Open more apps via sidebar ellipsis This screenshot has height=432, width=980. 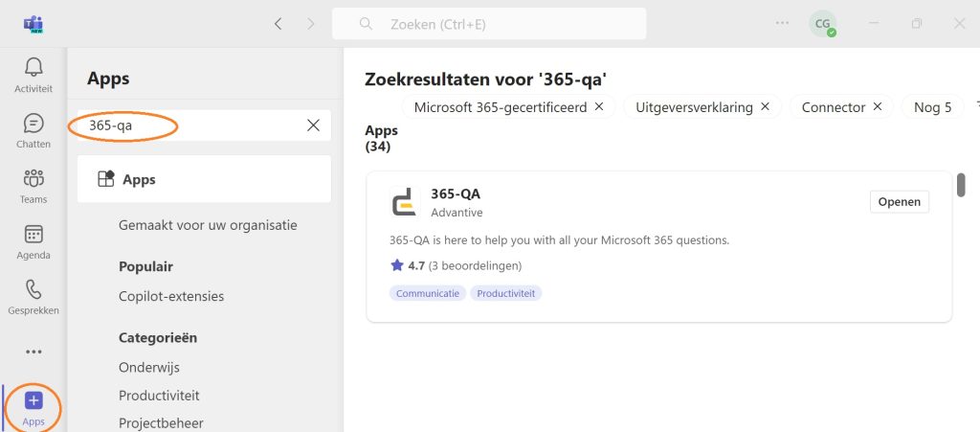pyautogui.click(x=33, y=352)
